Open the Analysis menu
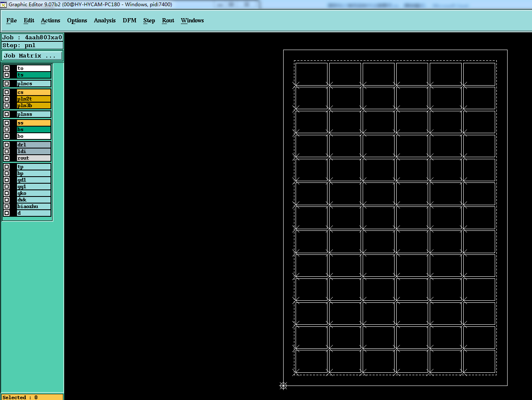 [105, 20]
